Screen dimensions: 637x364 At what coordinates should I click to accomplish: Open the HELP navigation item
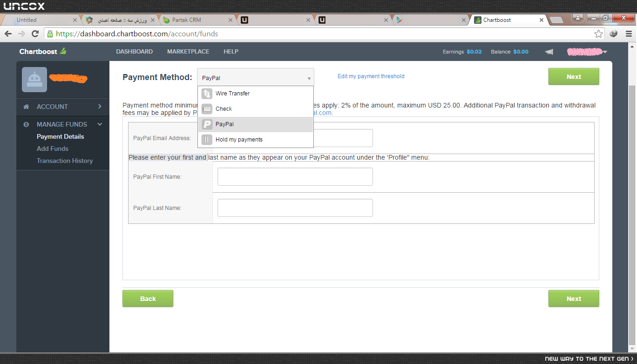click(231, 52)
